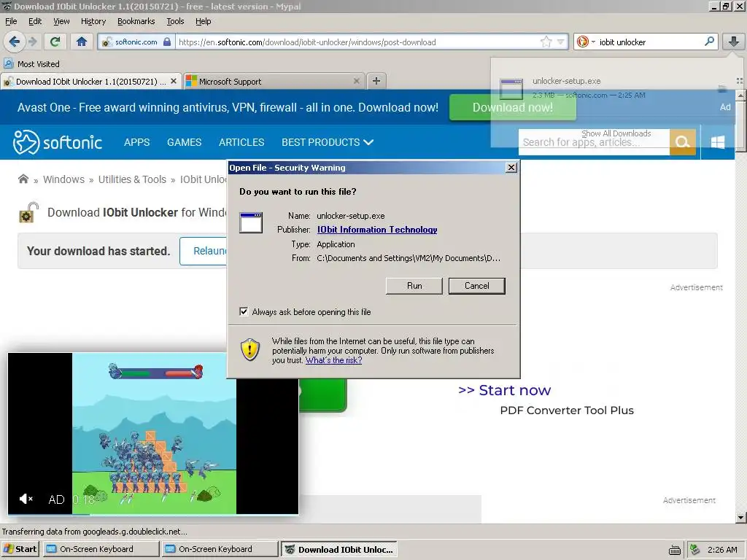Go to Home with the house icon
Viewport: 747px width, 560px height.
click(82, 42)
